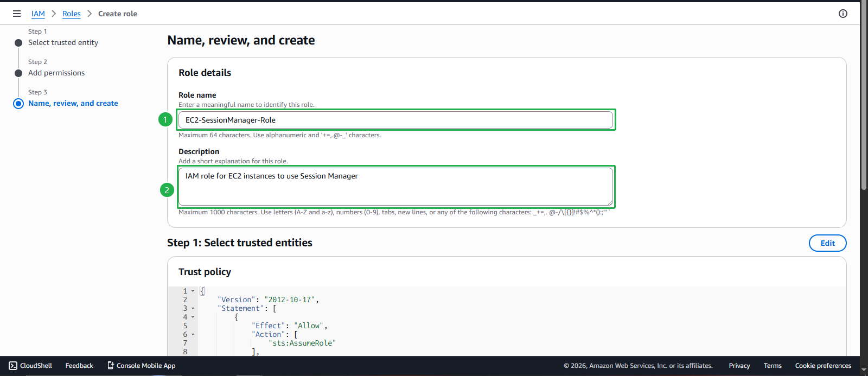Select Step 1 Select trusted entity

(63, 42)
